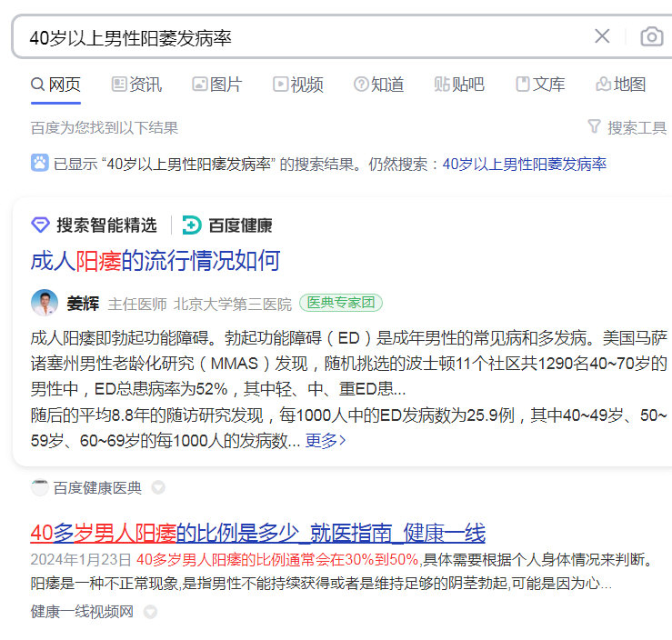Open camera image search
672x640 pixels.
click(651, 36)
